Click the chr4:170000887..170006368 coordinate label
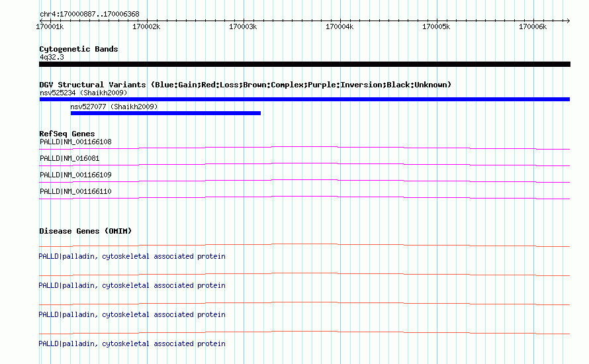Viewport: 589px width, 364px height. click(89, 14)
